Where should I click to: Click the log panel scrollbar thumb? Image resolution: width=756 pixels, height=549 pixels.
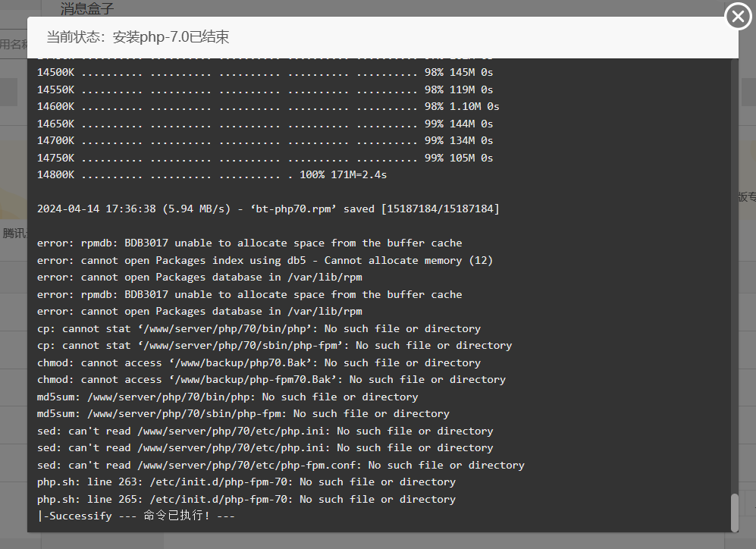(x=733, y=513)
